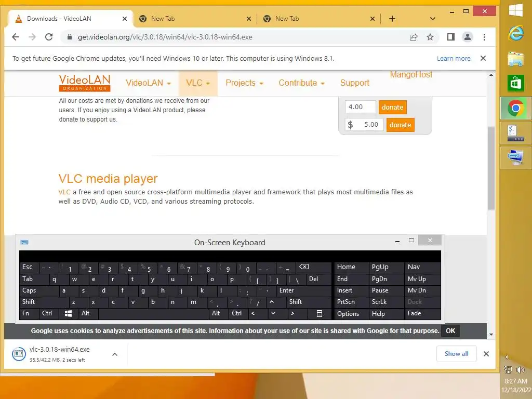The width and height of the screenshot is (532, 399).
Task: Click Windows logo key on On-Screen Keyboard
Action: click(x=68, y=313)
